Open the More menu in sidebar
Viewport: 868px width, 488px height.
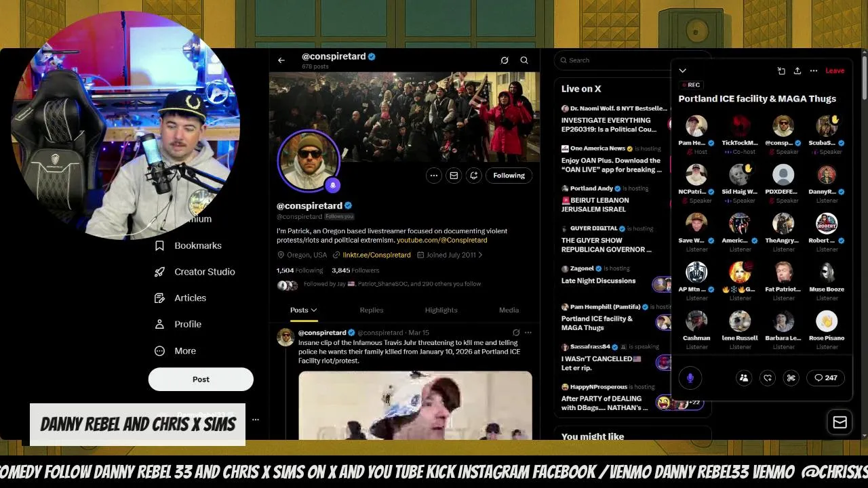[175, 351]
